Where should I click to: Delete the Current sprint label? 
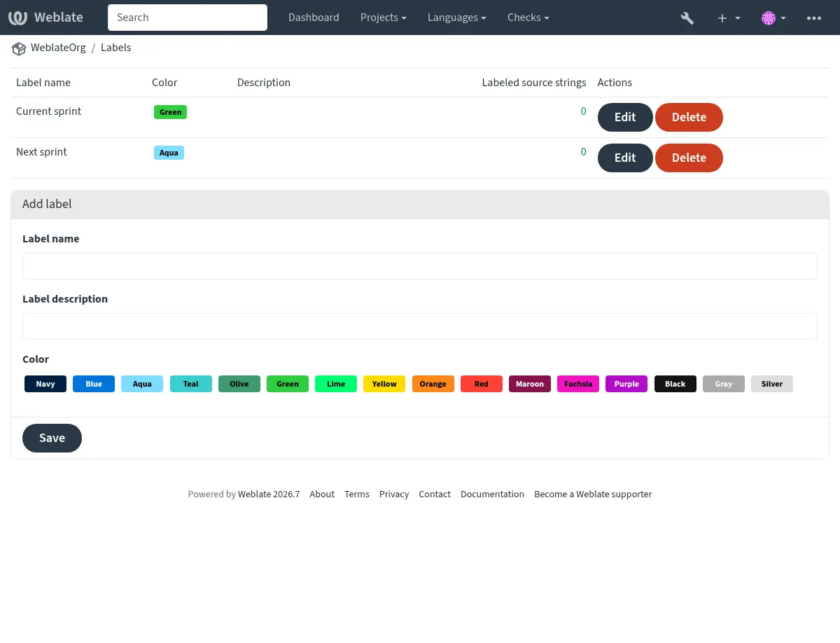coord(689,117)
